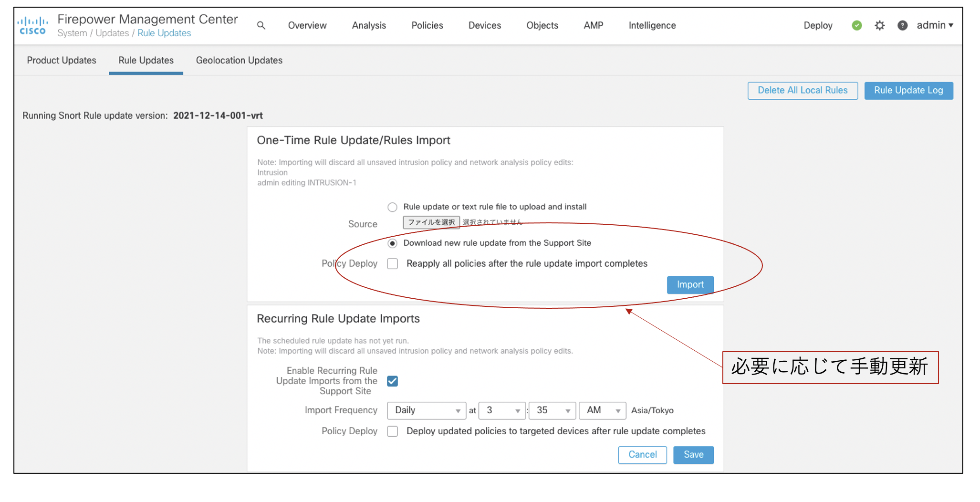Check Reapply all policies checkbox
The height and width of the screenshot is (502, 980).
[x=392, y=264]
